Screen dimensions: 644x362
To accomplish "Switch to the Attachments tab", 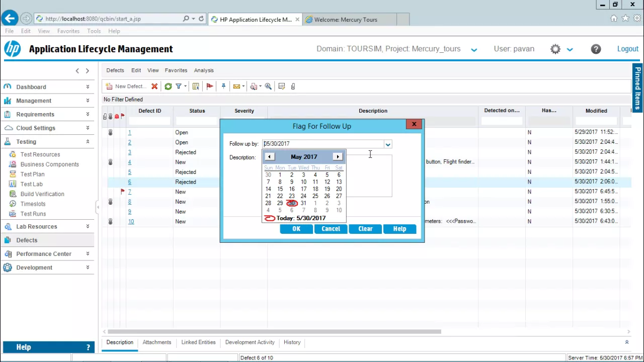I will (157, 342).
